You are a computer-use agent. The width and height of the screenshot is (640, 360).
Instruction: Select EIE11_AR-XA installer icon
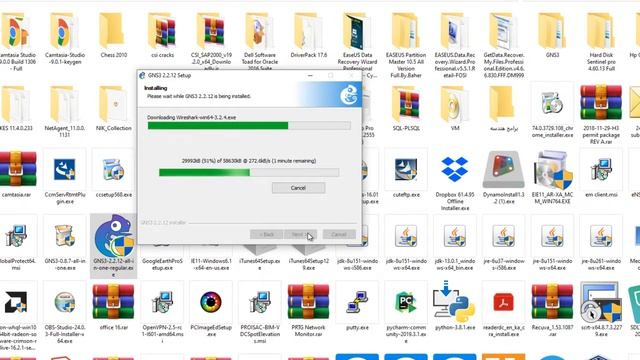pyautogui.click(x=552, y=171)
